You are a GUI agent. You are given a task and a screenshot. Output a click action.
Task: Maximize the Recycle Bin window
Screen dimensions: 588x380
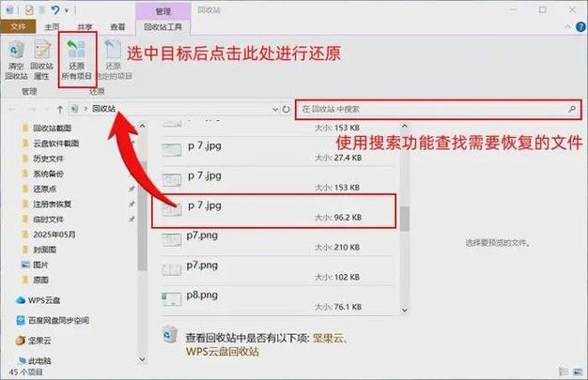(x=542, y=9)
